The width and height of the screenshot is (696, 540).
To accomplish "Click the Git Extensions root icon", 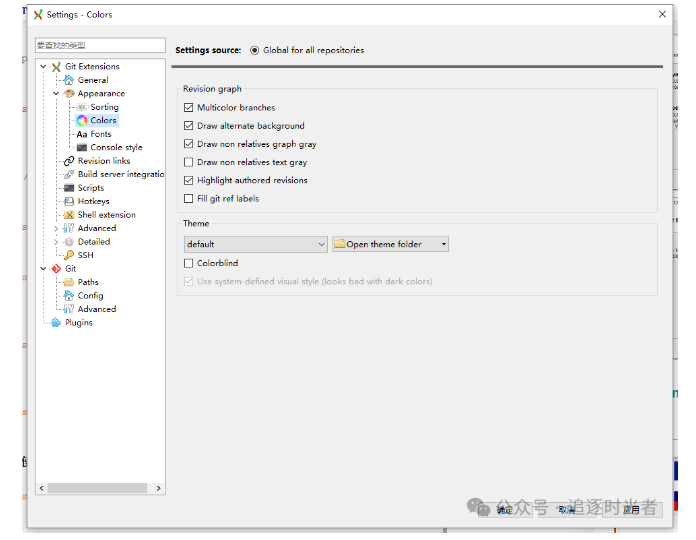I will pos(56,67).
